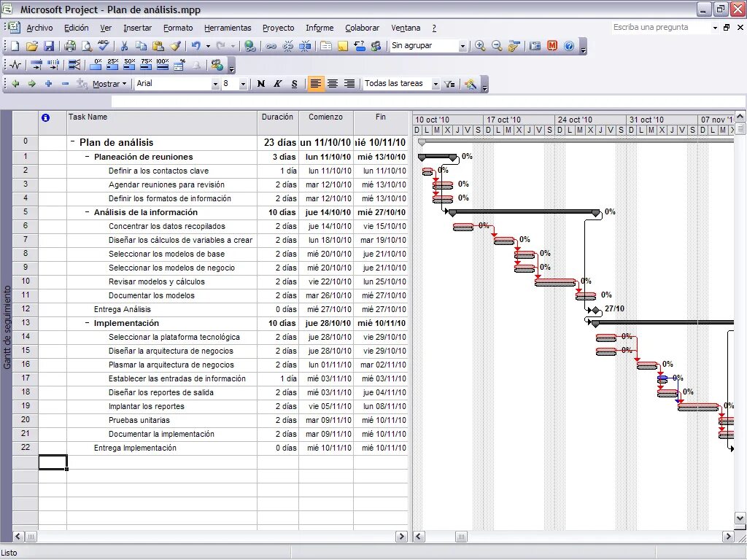This screenshot has height=560, width=747.
Task: Zoom in on the Gantt timescale
Action: point(480,46)
